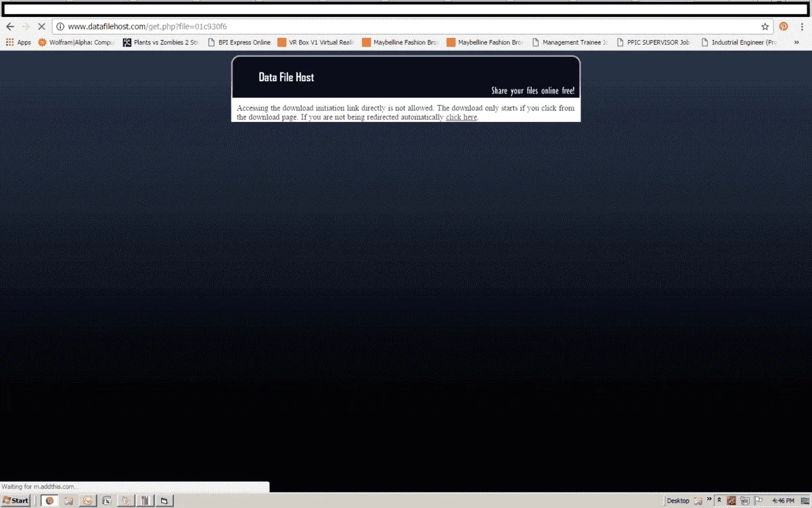Go back to the previous page

(x=10, y=26)
